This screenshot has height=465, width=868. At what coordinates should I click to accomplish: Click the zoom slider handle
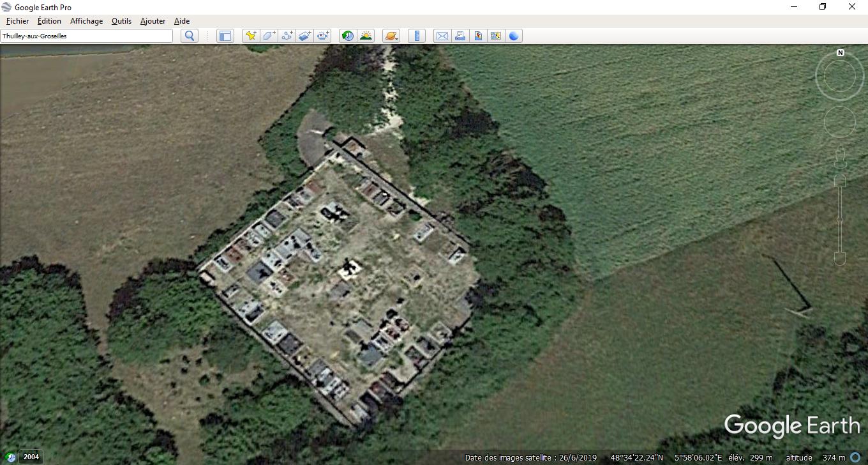[x=840, y=220]
